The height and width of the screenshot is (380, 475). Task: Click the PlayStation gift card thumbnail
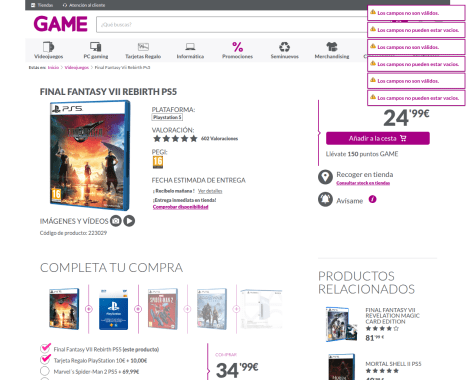click(113, 310)
